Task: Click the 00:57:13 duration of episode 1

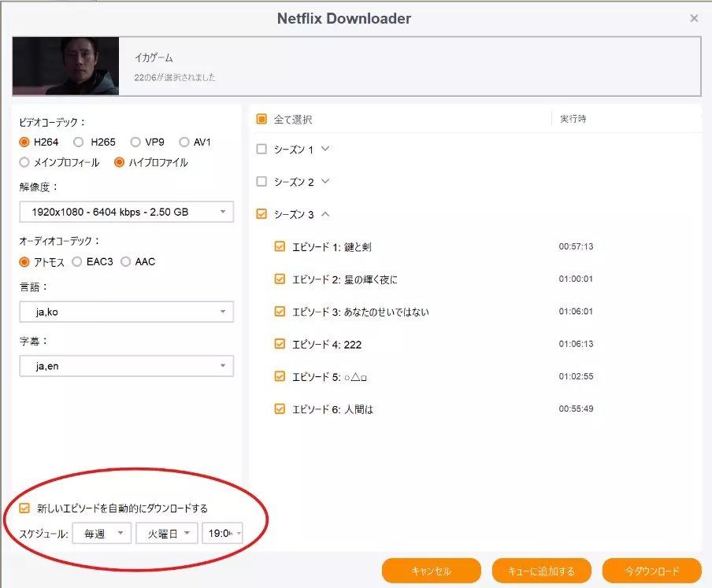Action: [576, 246]
